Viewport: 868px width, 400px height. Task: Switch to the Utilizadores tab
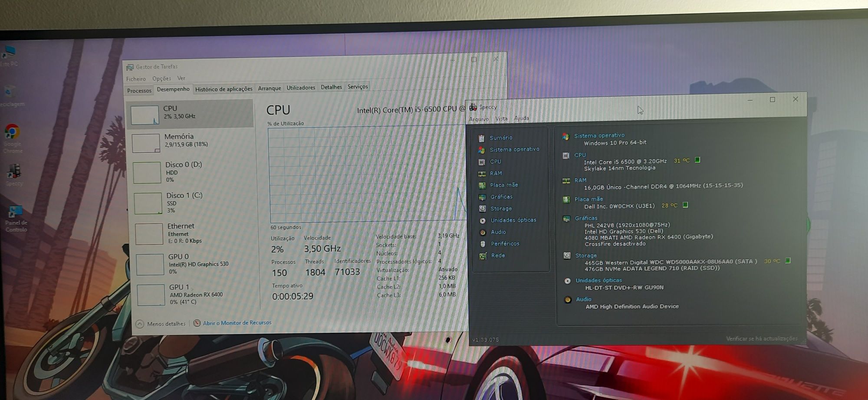click(x=301, y=88)
